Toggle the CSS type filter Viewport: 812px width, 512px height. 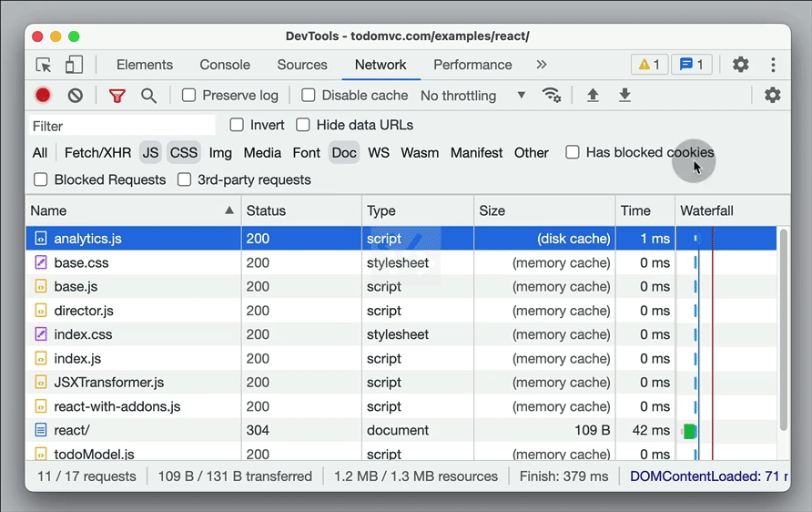(x=184, y=153)
